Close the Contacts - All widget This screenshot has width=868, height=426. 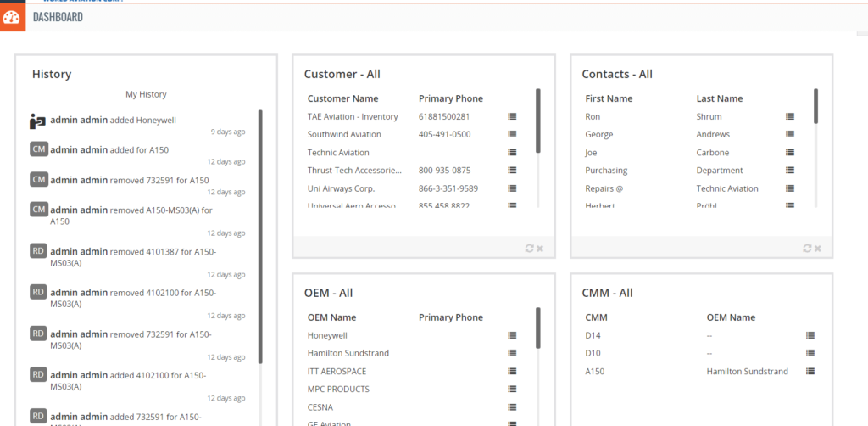pyautogui.click(x=818, y=249)
